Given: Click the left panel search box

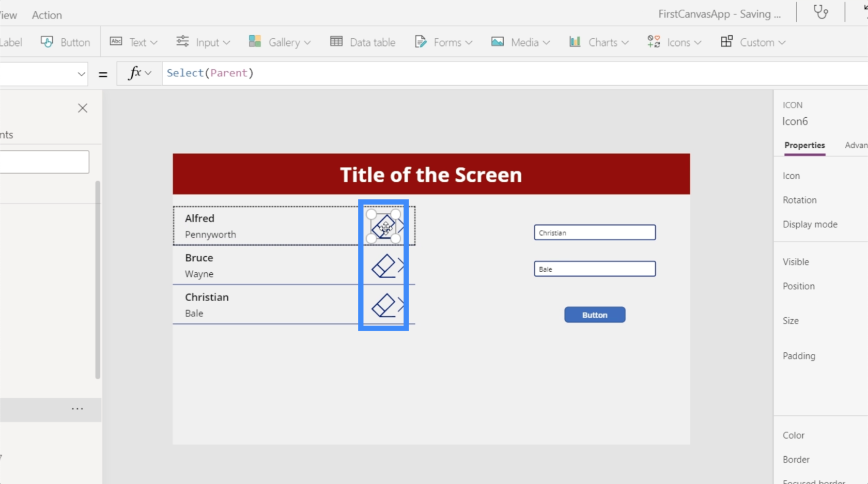Looking at the screenshot, I should tap(44, 162).
